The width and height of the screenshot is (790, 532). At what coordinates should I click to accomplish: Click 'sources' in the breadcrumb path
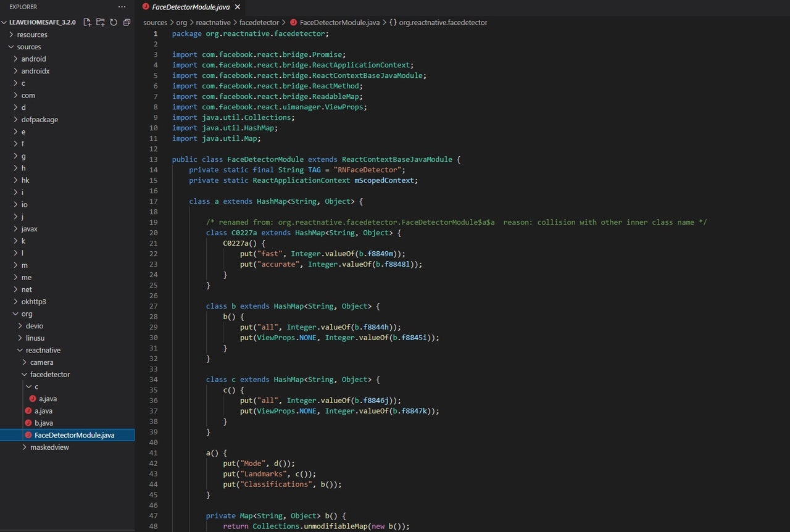pyautogui.click(x=156, y=22)
